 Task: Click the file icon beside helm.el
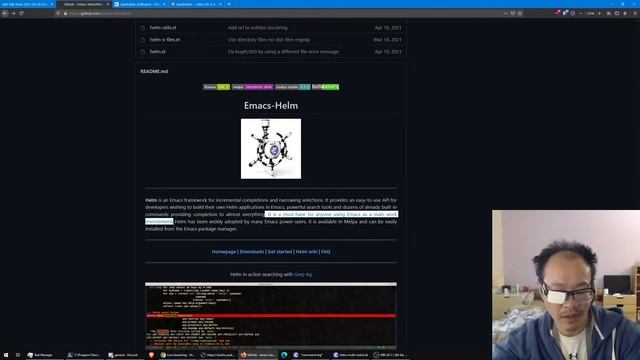[143, 52]
